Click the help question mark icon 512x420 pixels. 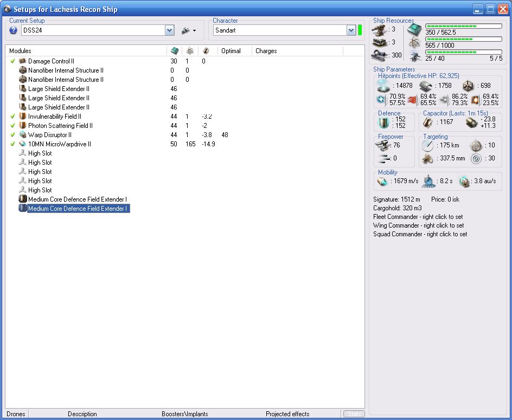[x=13, y=30]
